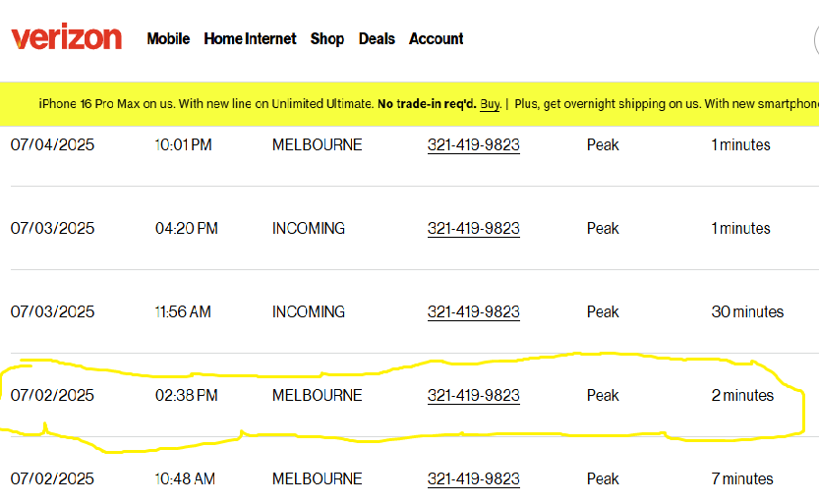
Task: Go to the Account menu
Action: [437, 39]
